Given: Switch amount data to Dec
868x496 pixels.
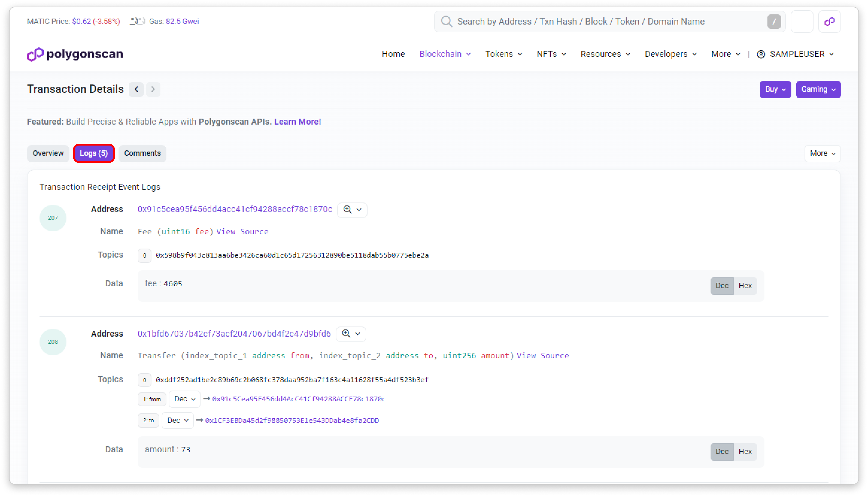Looking at the screenshot, I should 722,451.
